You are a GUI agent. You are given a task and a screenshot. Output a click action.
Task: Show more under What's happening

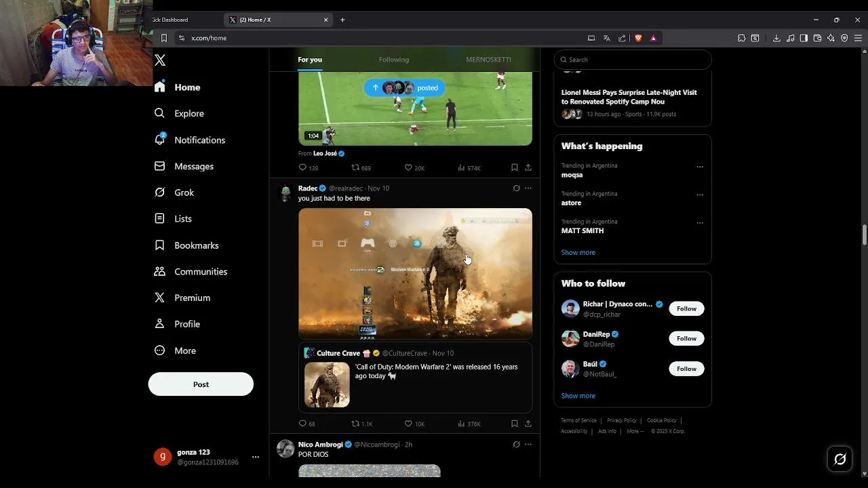click(578, 252)
